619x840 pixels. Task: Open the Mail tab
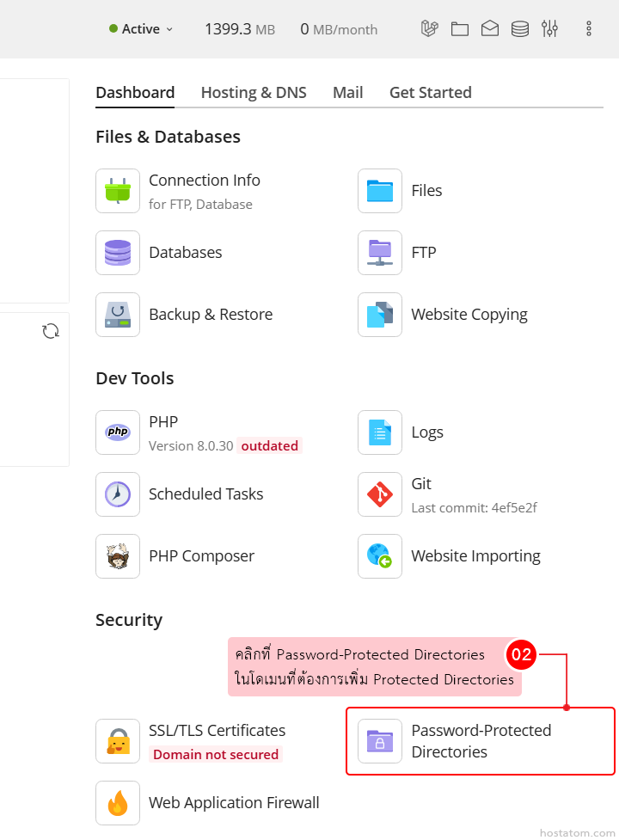347,93
